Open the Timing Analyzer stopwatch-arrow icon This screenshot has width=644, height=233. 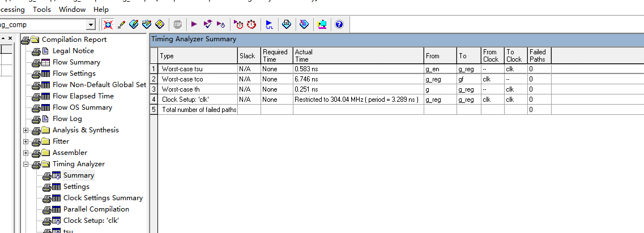(x=238, y=25)
